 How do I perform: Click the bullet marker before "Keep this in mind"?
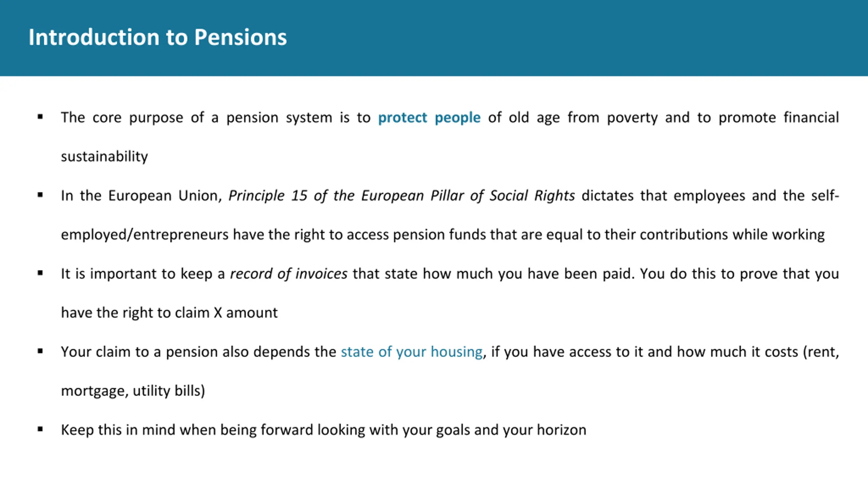coord(40,429)
